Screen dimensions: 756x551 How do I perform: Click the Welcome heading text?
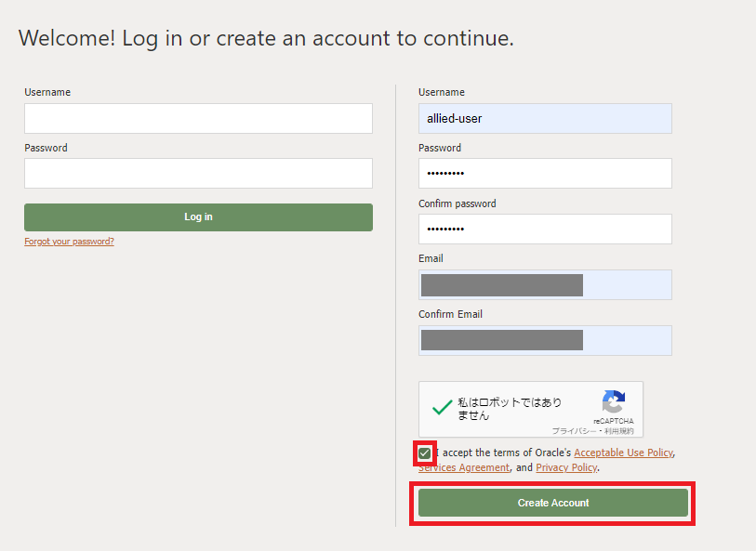tap(266, 39)
